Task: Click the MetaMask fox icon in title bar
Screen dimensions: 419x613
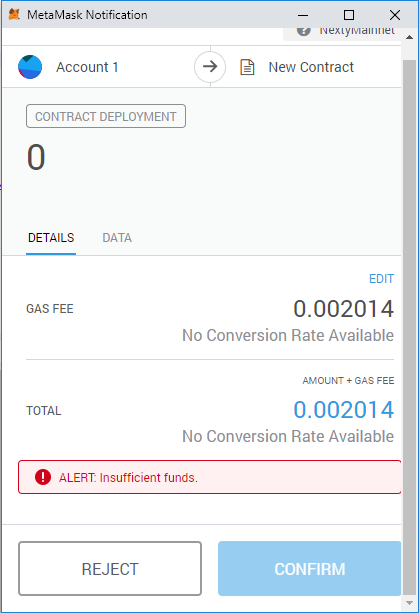Action: (14, 14)
